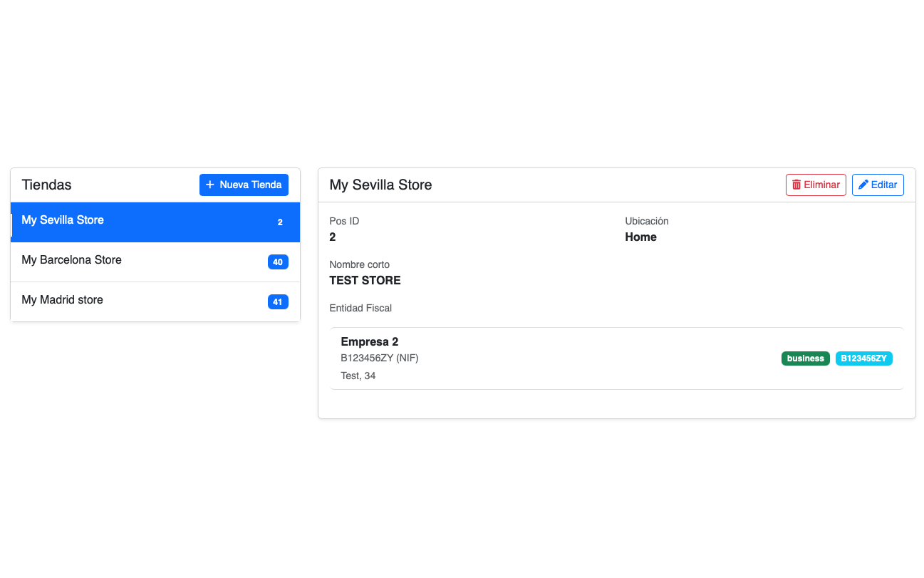Click the Pos ID label
This screenshot has height=578, width=924.
tap(343, 221)
